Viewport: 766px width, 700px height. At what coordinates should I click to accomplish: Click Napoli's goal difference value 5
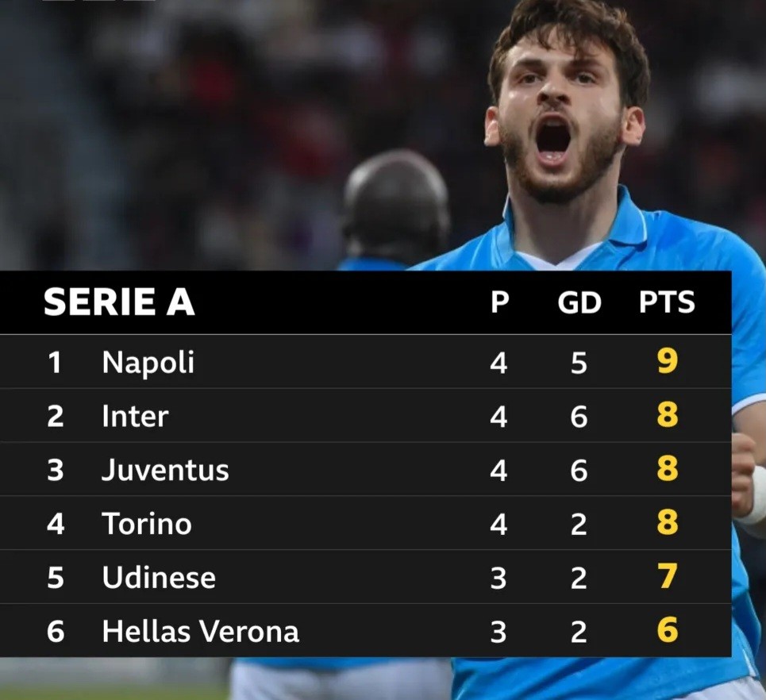(x=579, y=363)
